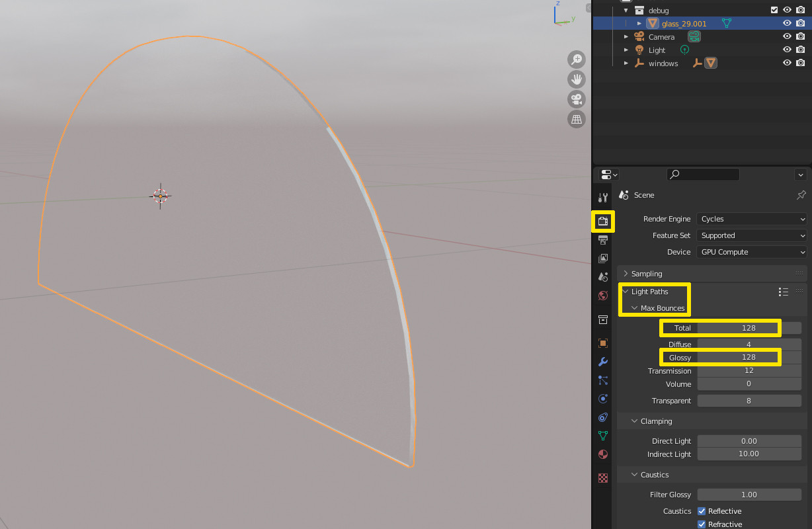Open the Device dropdown showing GPU Compute
812x529 pixels.
click(x=751, y=251)
